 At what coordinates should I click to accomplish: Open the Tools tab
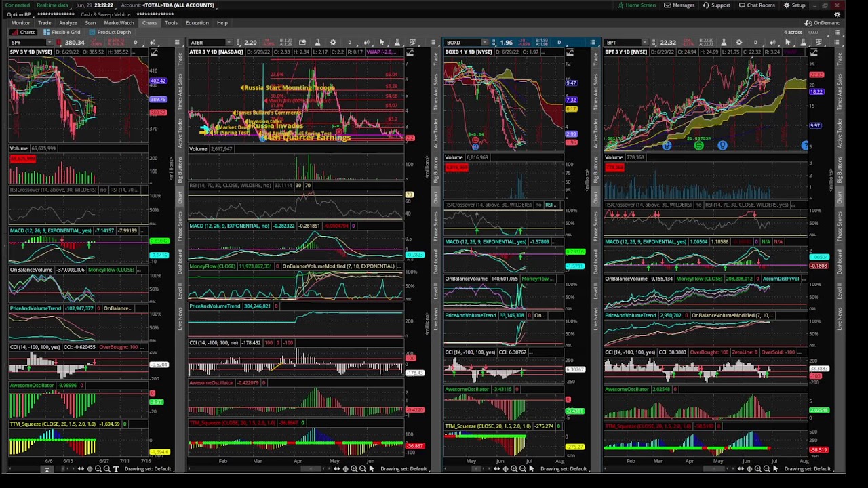point(171,23)
